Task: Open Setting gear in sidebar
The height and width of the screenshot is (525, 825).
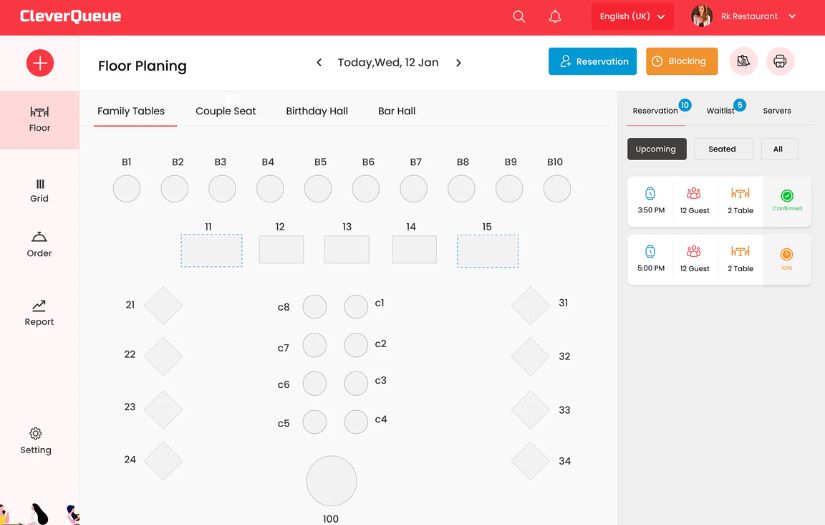Action: coord(36,441)
